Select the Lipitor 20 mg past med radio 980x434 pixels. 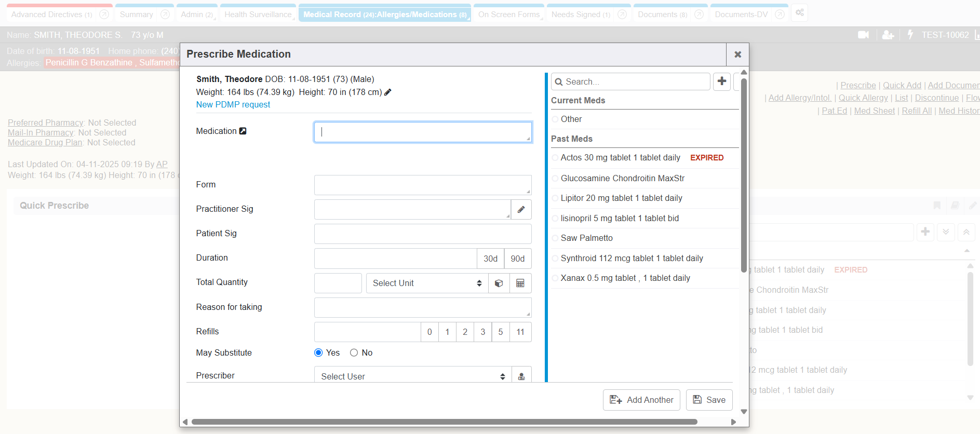[555, 198]
